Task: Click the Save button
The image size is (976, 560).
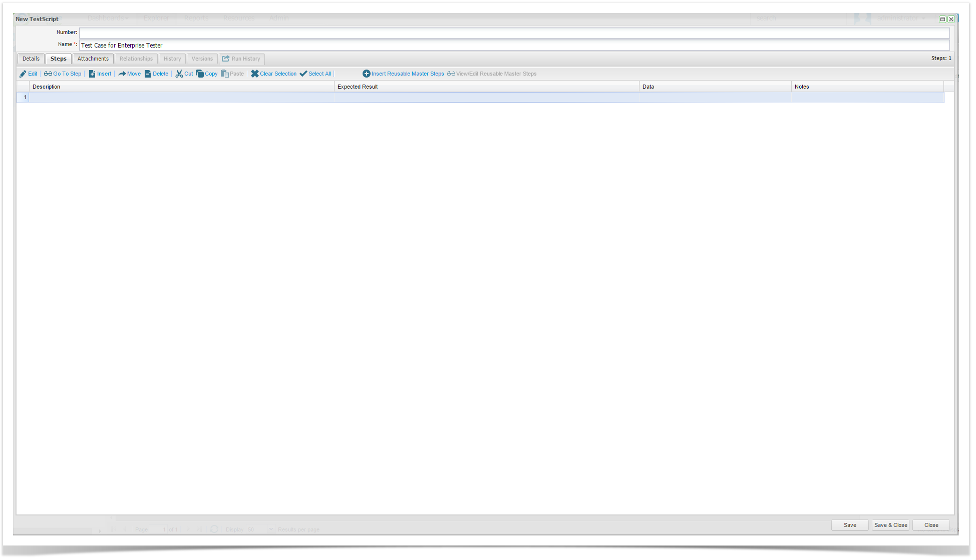Action: coord(850,525)
